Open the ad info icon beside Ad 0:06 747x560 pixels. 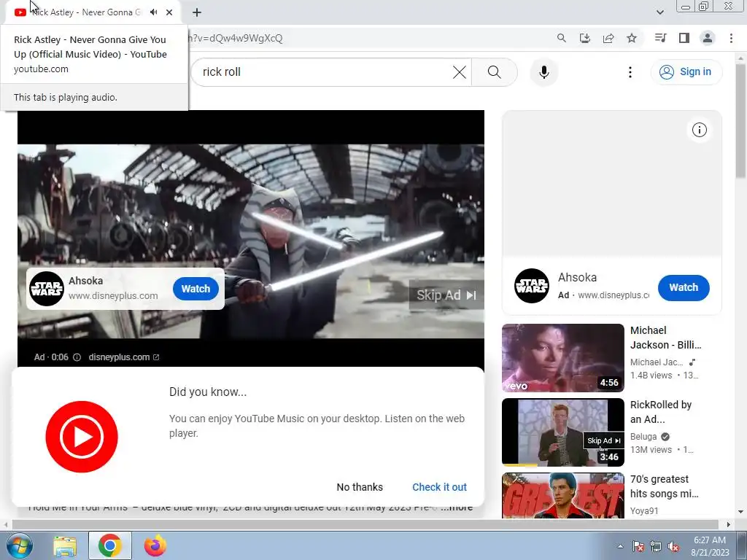[77, 357]
